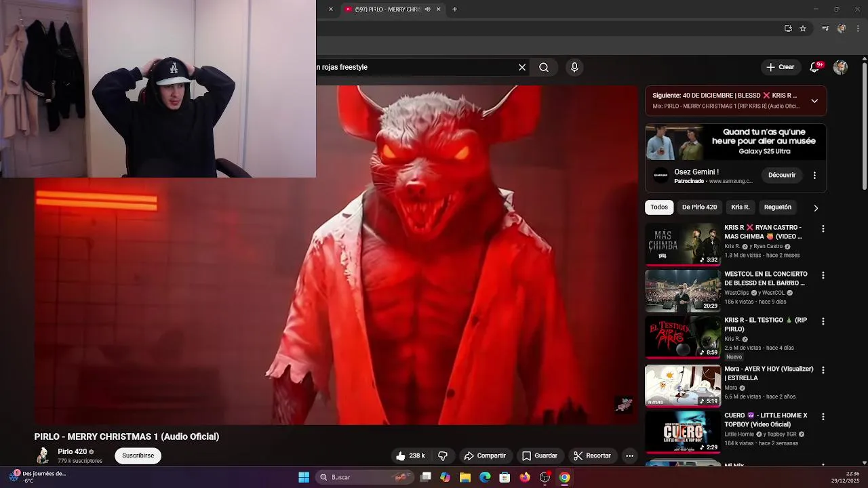Expand the Siguiente playlist panel chevron
868x488 pixels.
click(x=814, y=101)
